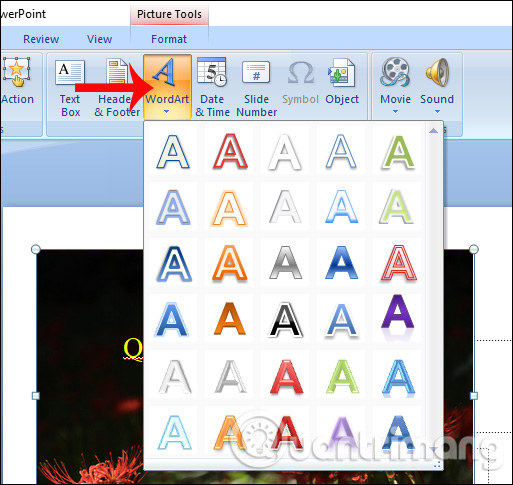Pick the purple reflected WordArt style
The width and height of the screenshot is (513, 485).
[398, 318]
